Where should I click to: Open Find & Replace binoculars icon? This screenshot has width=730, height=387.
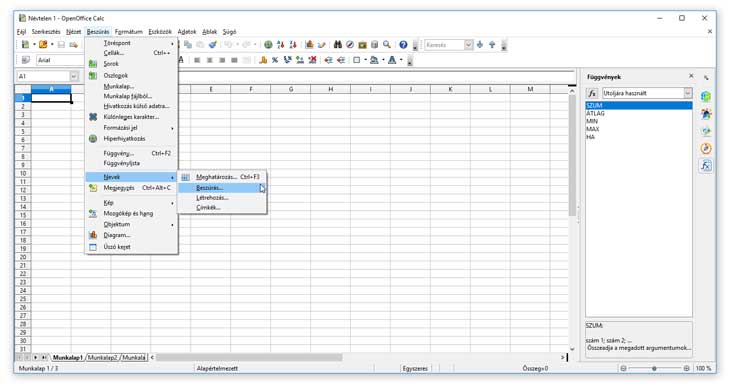[338, 45]
